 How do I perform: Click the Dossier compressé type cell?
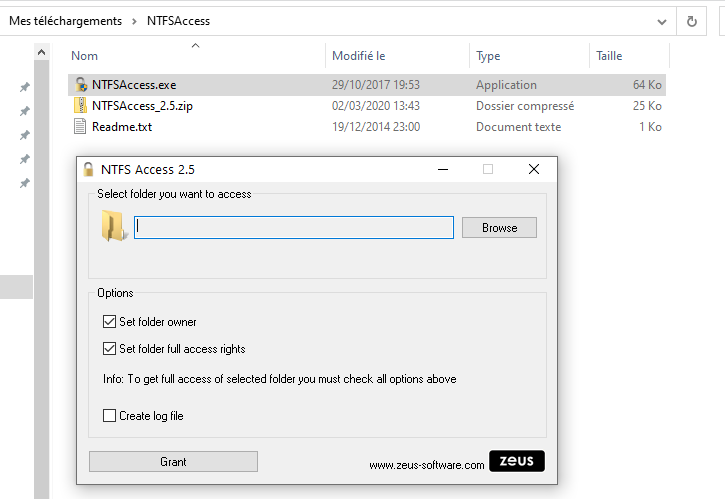[x=525, y=106]
